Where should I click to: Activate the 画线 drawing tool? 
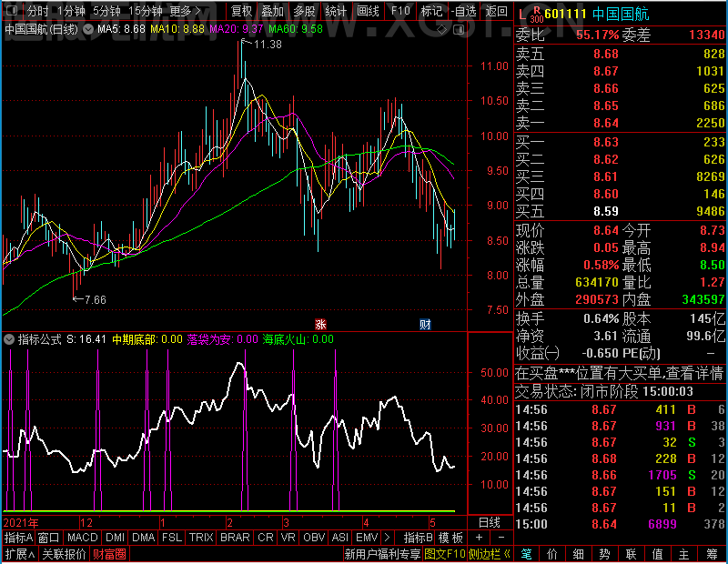[368, 11]
